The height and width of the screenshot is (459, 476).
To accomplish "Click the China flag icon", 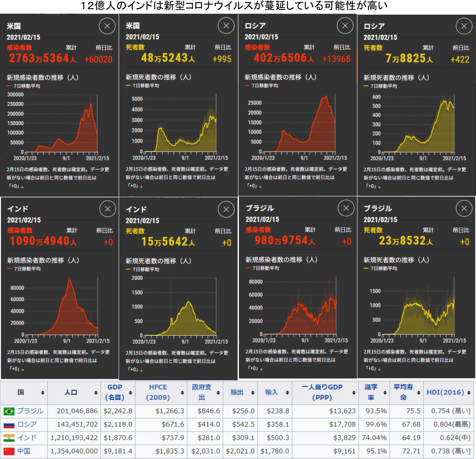I will (x=9, y=451).
